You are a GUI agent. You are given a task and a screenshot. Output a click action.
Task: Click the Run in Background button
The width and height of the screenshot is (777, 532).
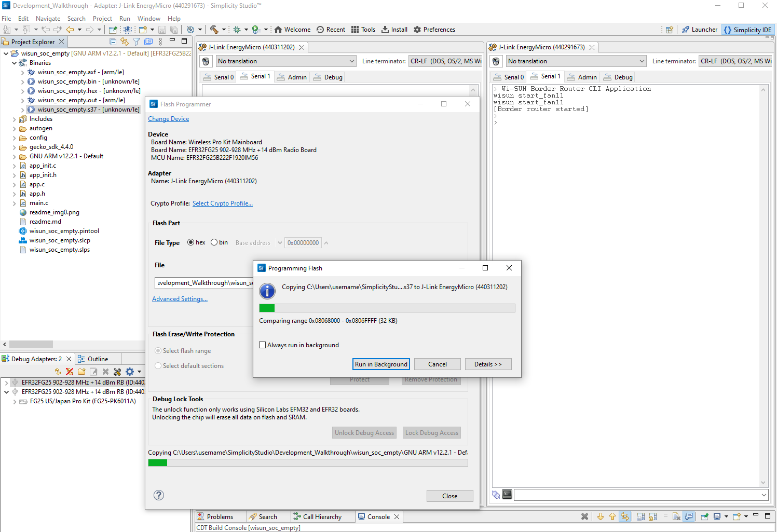(381, 364)
